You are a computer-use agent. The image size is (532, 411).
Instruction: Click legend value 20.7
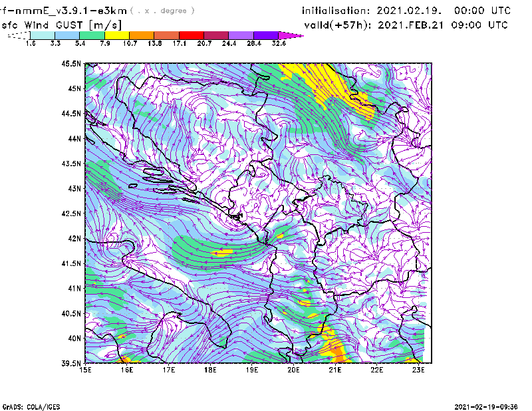coord(204,43)
